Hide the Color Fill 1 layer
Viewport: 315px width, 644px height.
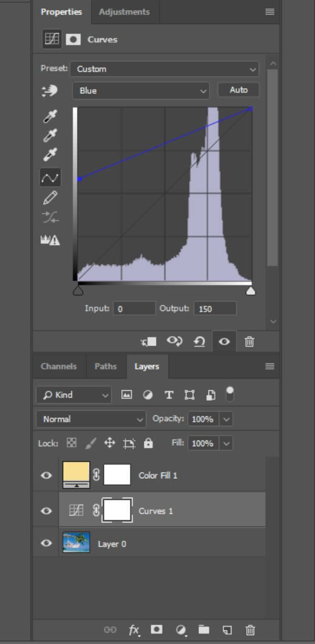coord(47,475)
